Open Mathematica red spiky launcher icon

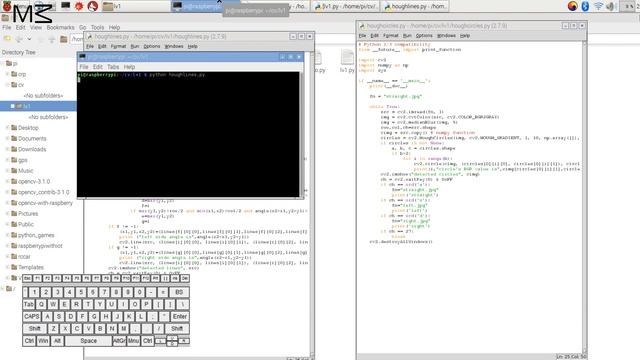[79, 6]
